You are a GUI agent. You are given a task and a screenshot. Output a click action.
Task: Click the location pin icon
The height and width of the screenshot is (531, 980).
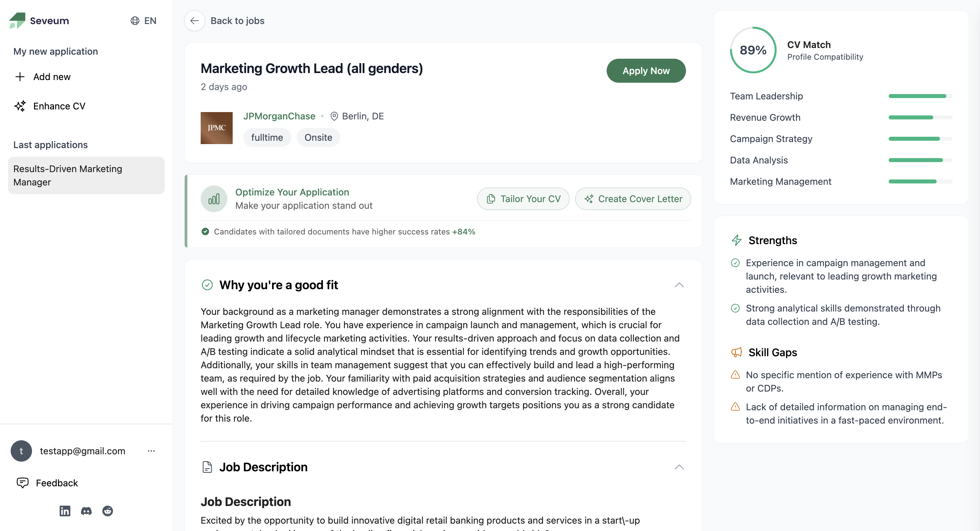coord(334,116)
